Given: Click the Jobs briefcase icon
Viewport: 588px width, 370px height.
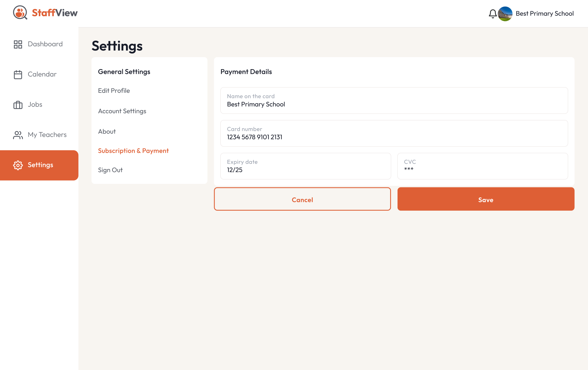Looking at the screenshot, I should [18, 105].
